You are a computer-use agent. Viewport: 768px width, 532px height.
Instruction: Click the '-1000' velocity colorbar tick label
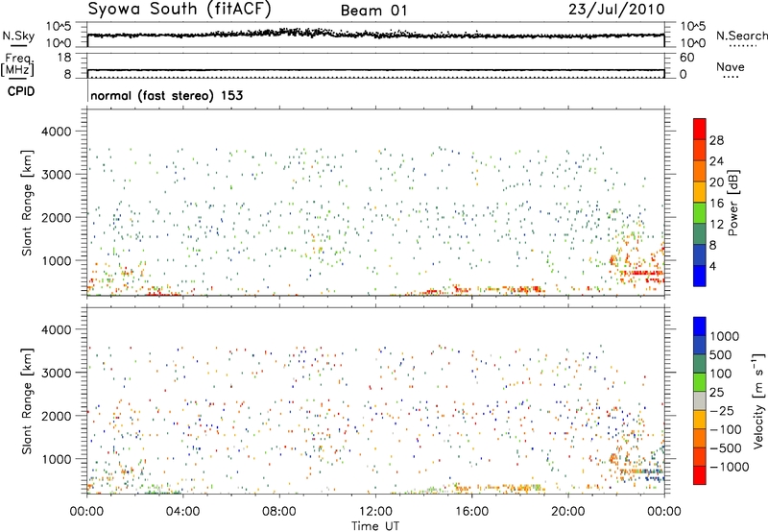[x=729, y=467]
